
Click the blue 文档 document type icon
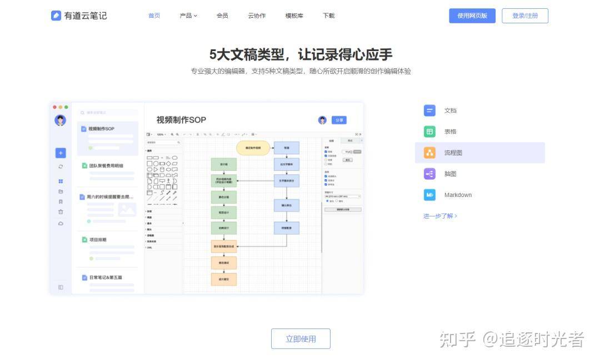pyautogui.click(x=429, y=110)
